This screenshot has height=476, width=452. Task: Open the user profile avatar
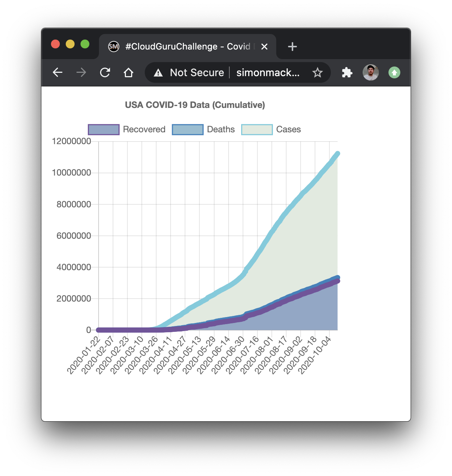click(371, 72)
